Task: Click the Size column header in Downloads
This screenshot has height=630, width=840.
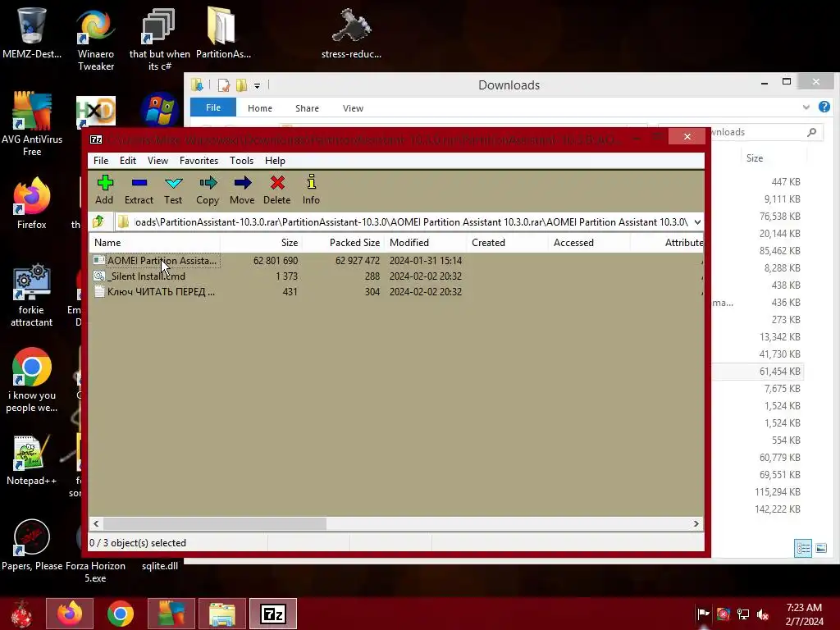Action: (755, 158)
